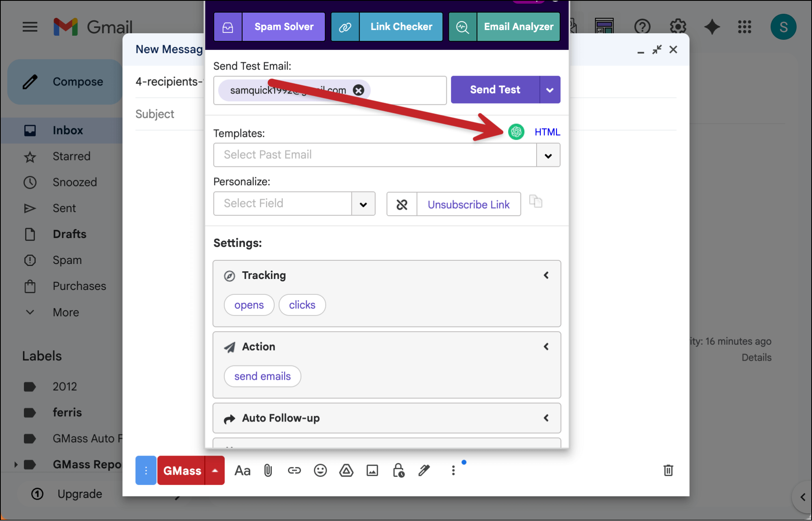Click the insert link icon
The image size is (812, 521).
(294, 471)
